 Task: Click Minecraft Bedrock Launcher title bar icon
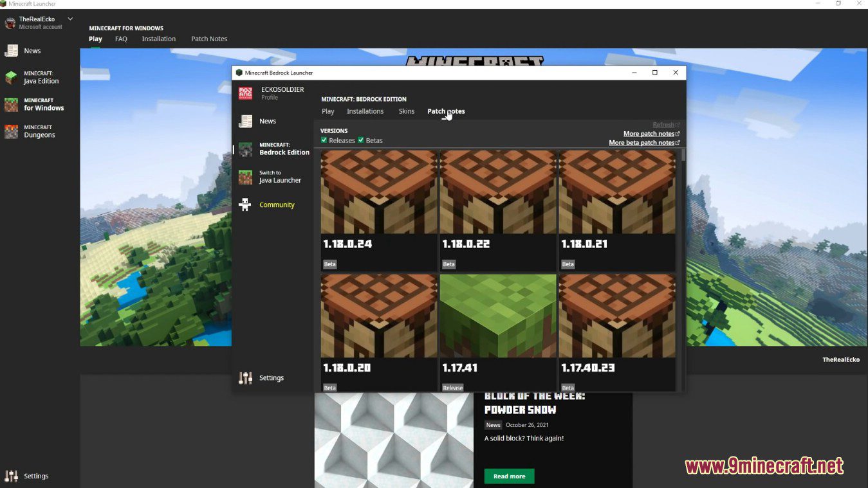tap(239, 73)
